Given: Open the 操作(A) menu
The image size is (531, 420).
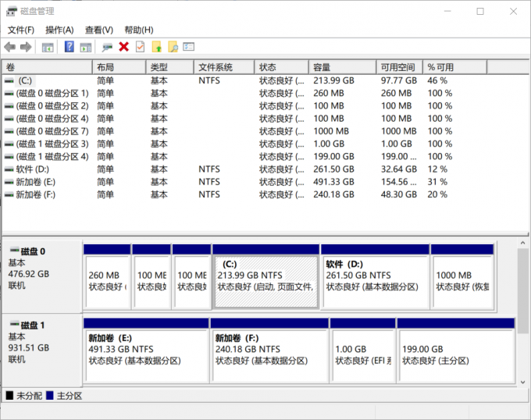Looking at the screenshot, I should 59,30.
